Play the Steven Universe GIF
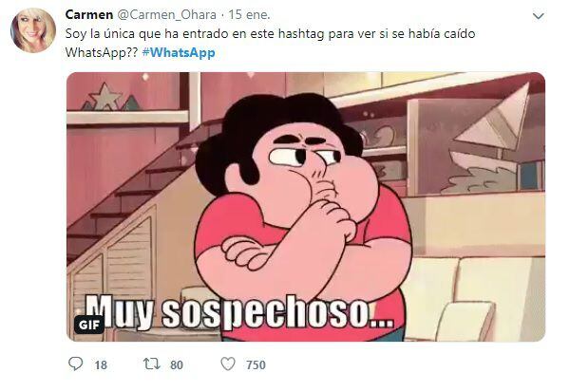 (306, 207)
